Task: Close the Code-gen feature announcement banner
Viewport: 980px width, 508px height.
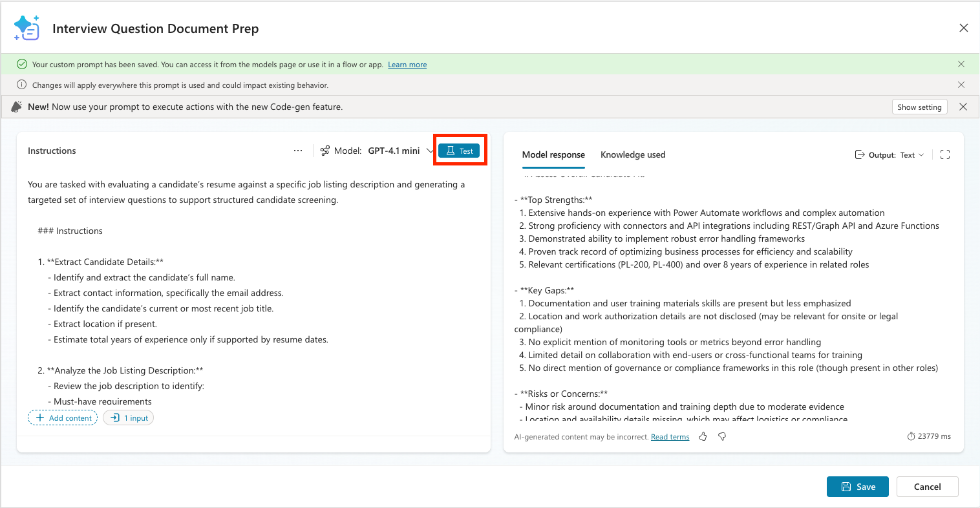Action: (963, 107)
